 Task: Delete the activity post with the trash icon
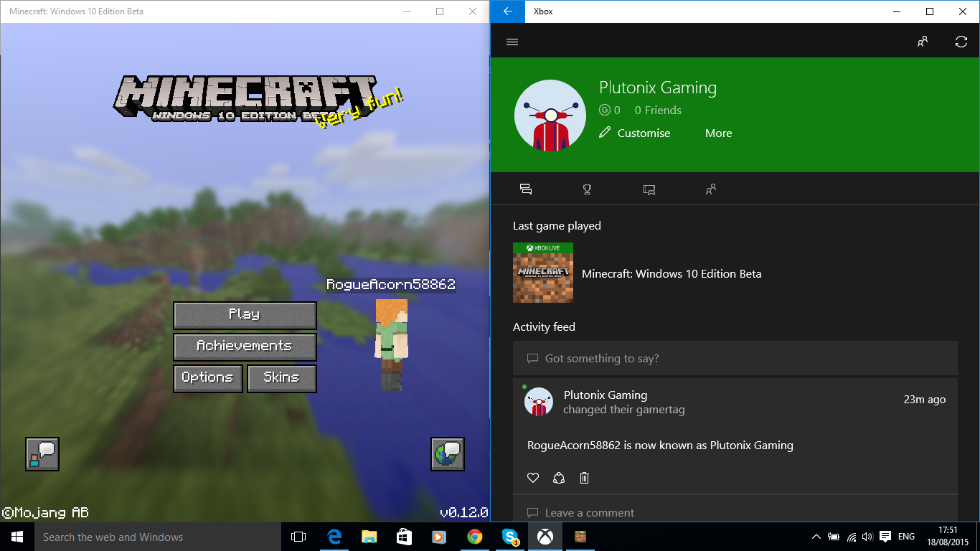[x=584, y=478]
